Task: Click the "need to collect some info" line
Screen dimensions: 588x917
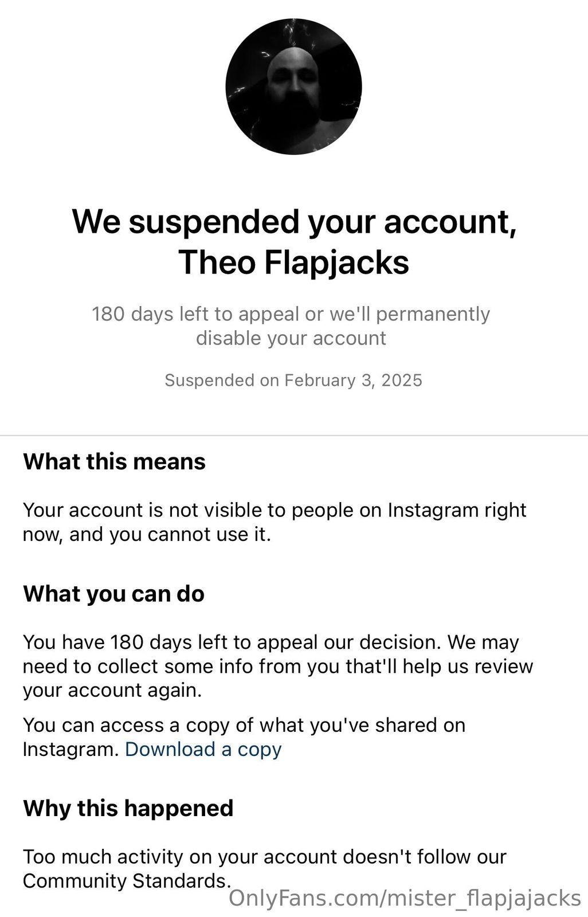Action: 277,667
